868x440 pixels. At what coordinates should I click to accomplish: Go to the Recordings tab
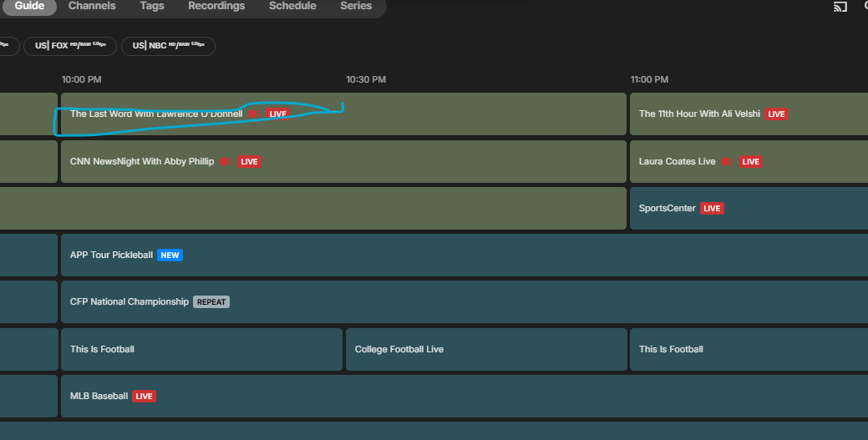pyautogui.click(x=216, y=6)
